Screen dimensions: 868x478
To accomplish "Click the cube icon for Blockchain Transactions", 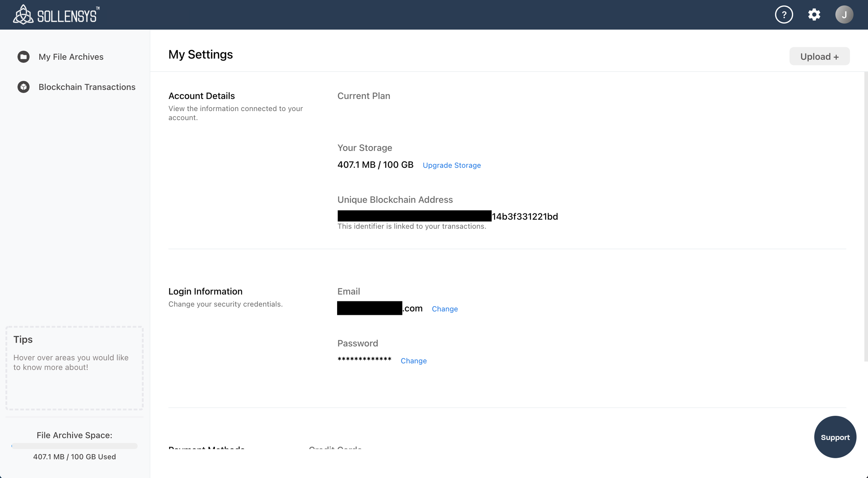I will point(24,87).
